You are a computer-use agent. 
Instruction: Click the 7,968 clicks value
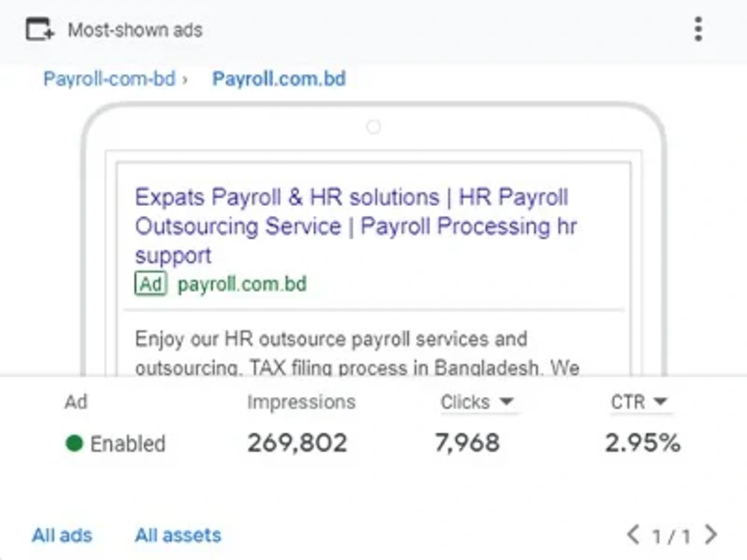point(468,444)
